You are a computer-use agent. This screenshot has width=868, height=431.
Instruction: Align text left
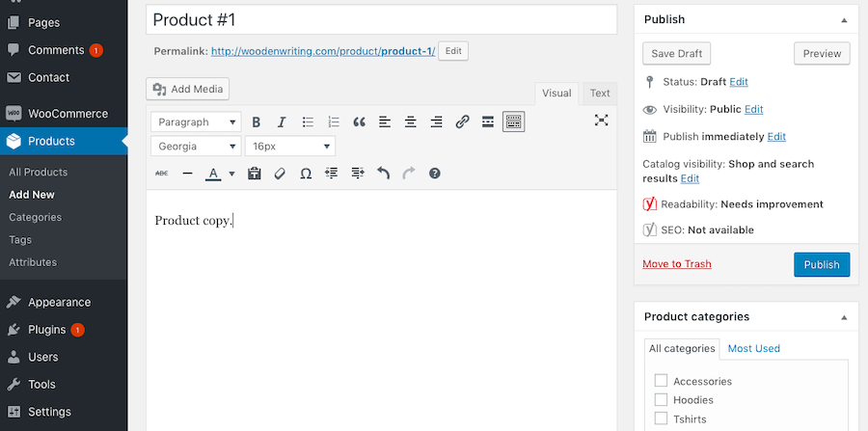(x=385, y=121)
